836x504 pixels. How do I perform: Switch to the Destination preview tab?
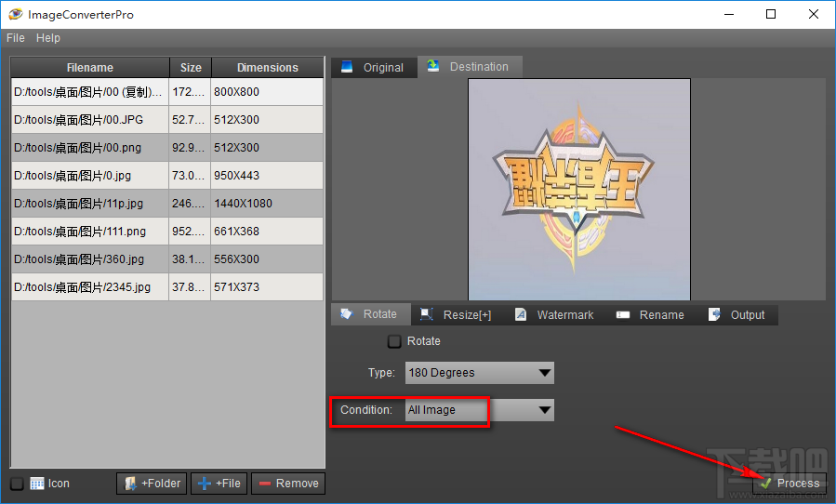point(470,67)
